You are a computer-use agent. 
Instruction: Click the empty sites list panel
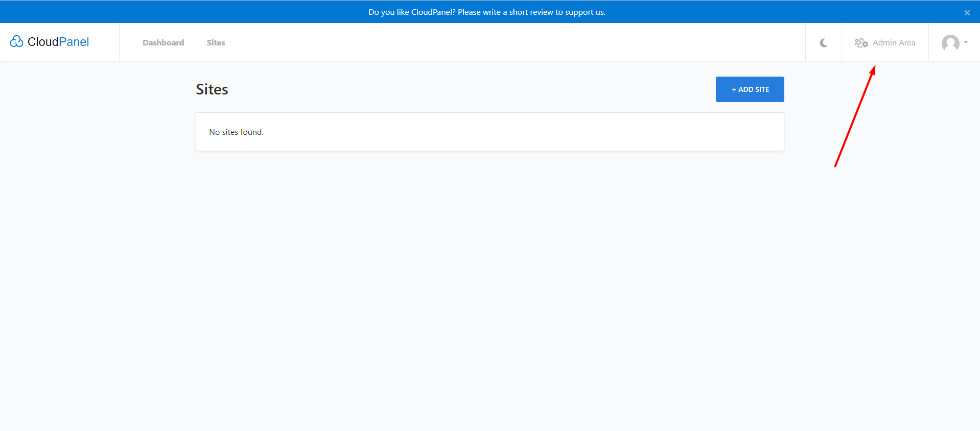(x=511, y=132)
